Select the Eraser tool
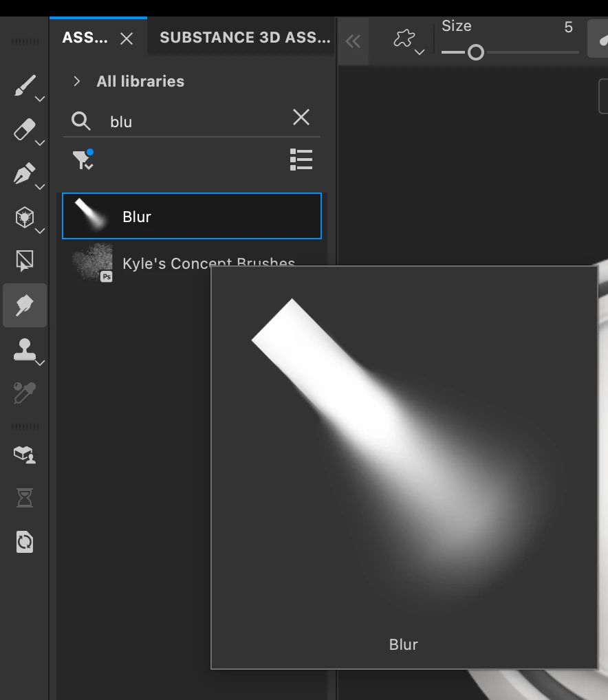The height and width of the screenshot is (700, 608). pos(24,129)
